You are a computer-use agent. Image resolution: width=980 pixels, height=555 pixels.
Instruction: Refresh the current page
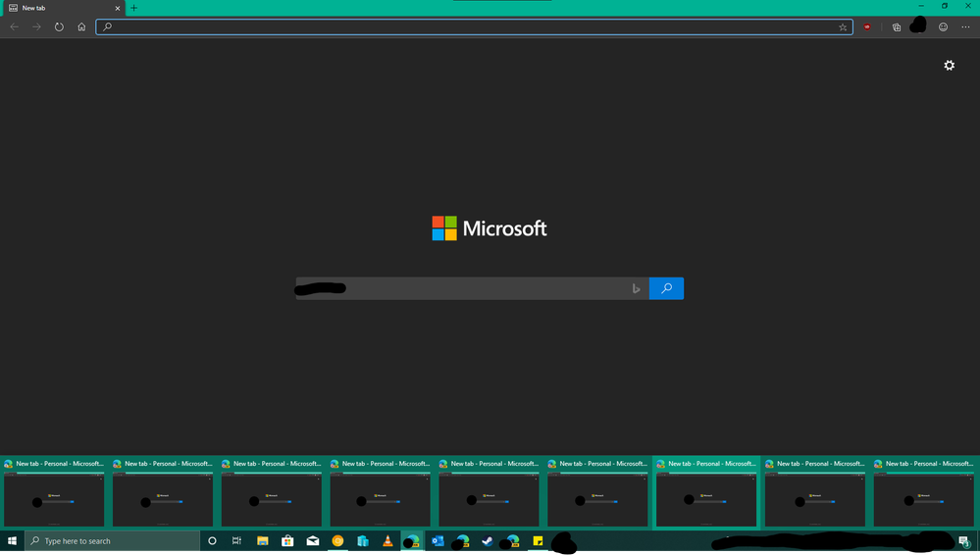click(x=59, y=26)
